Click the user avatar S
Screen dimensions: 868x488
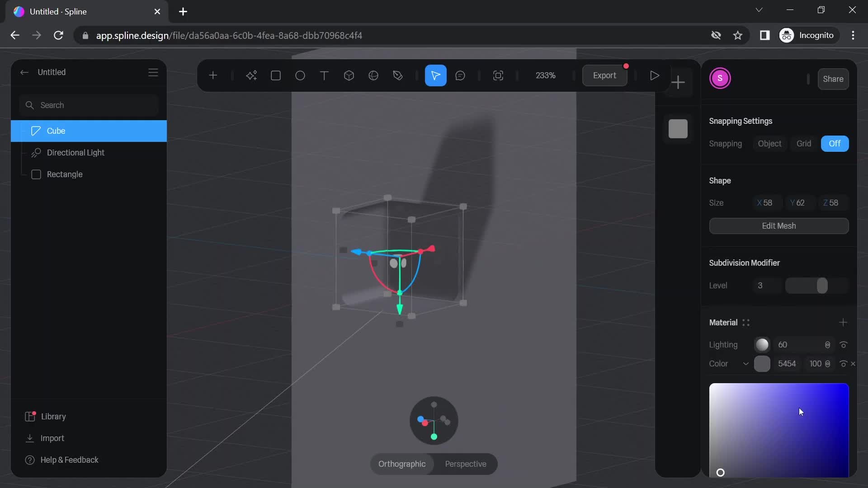tap(720, 78)
